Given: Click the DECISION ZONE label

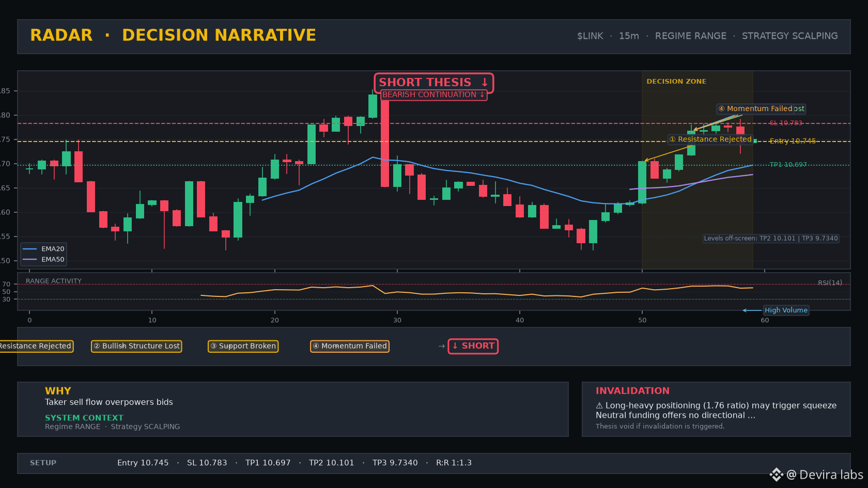Looking at the screenshot, I should pos(676,82).
